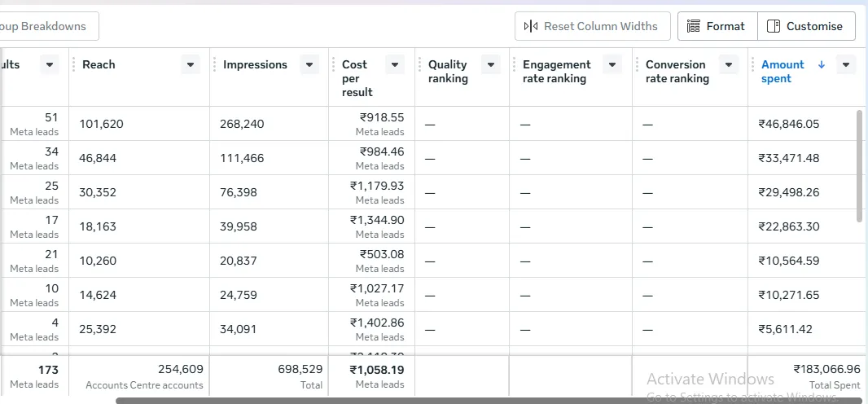
Task: Select the cost per result ₹1,344.90
Action: 377,220
